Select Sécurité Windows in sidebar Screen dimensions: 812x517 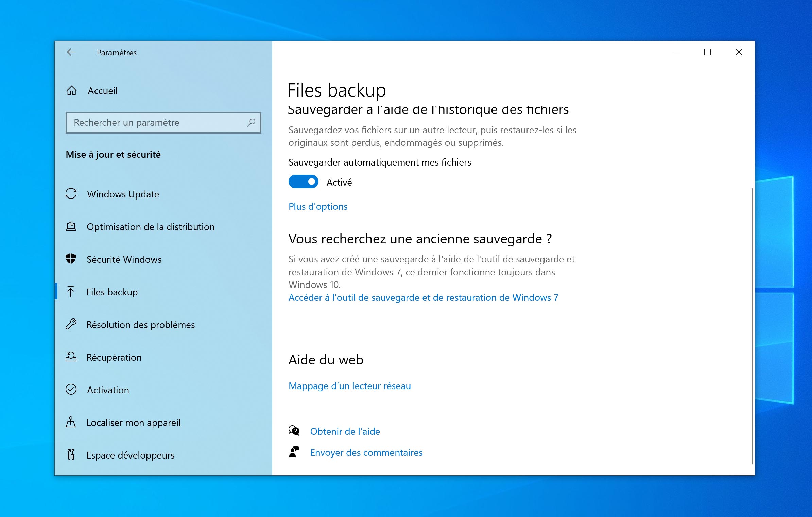[163, 259]
